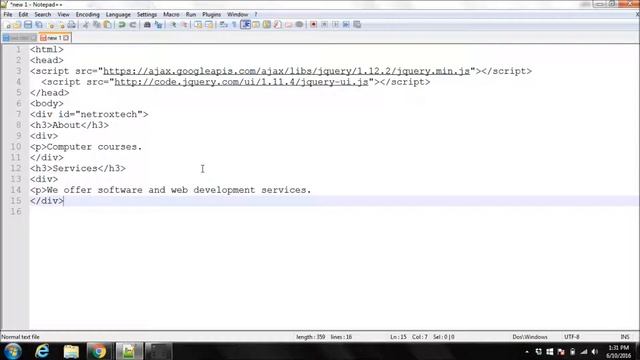Toggle Word Wrap toolbar icon

point(223,25)
